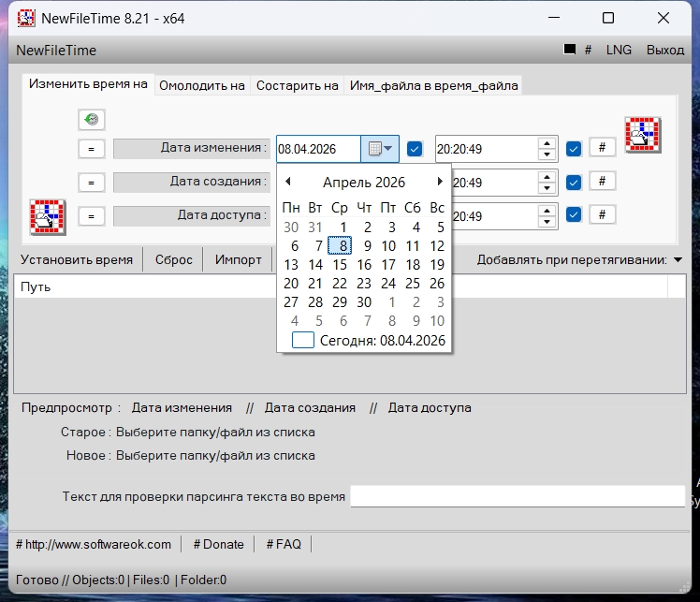
Task: Click the text parsing test input field
Action: point(518,496)
